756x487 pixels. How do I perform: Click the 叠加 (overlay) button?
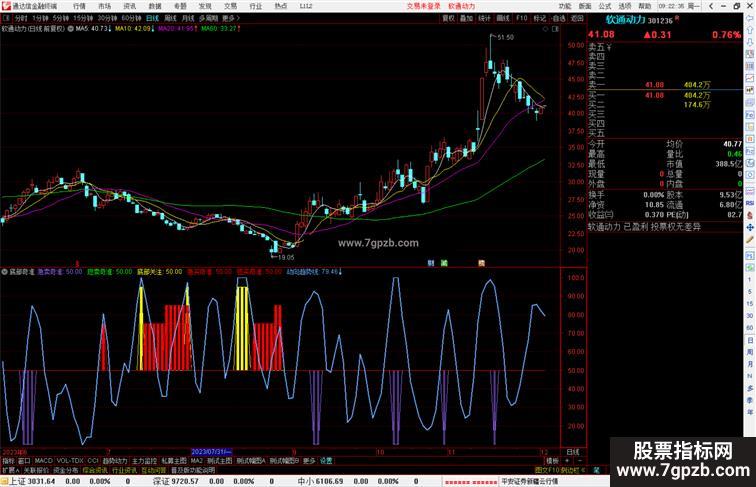click(466, 18)
